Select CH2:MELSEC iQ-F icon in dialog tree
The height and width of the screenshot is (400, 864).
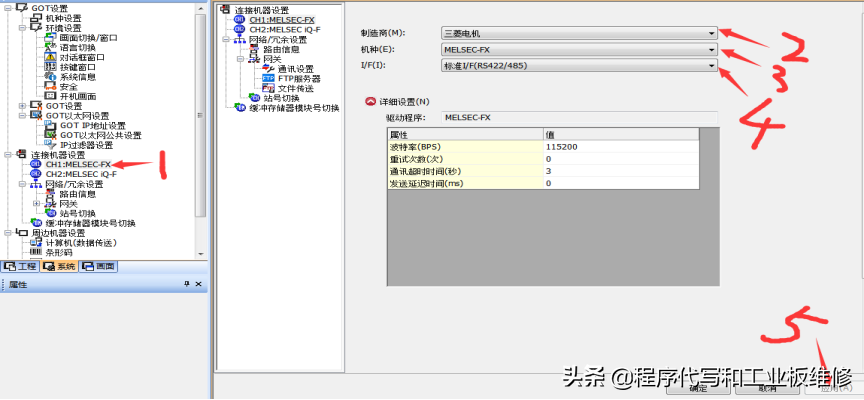[x=240, y=30]
